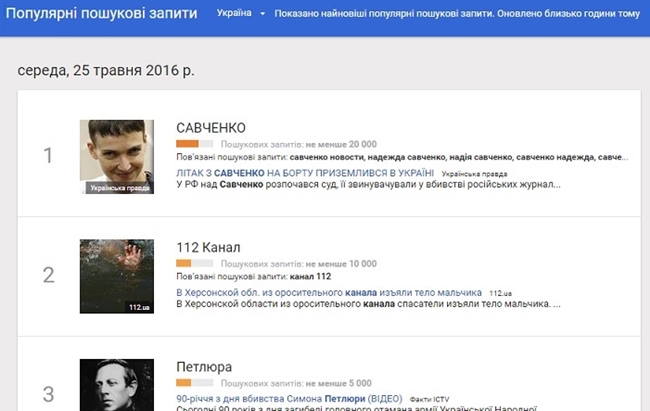
Task: Click the search volume bar for 112 Канал
Action: [x=195, y=263]
